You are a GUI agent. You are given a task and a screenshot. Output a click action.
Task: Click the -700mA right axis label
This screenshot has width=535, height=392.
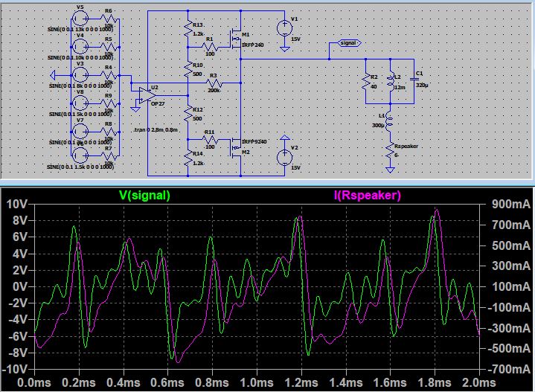509,369
